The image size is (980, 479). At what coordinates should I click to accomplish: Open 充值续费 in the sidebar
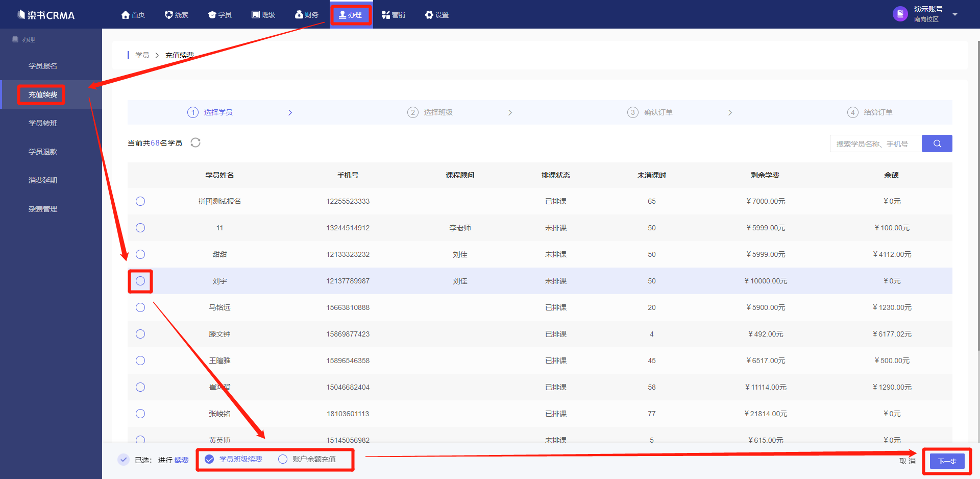[43, 94]
